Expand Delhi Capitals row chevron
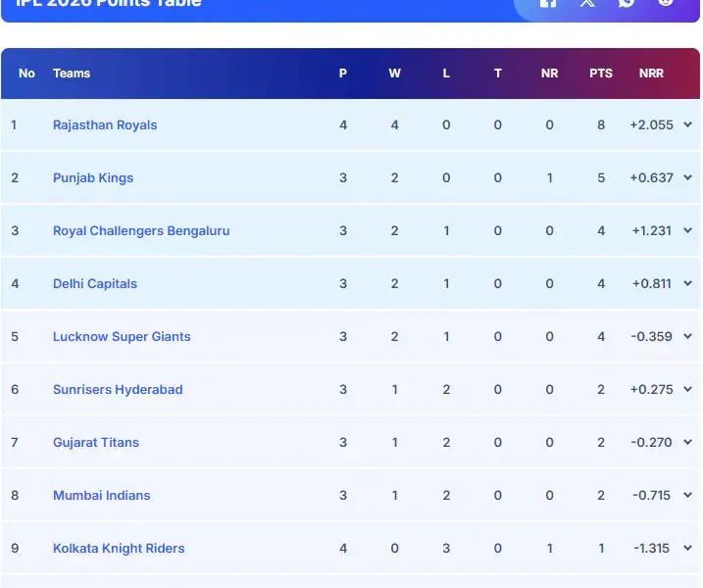 (x=687, y=284)
